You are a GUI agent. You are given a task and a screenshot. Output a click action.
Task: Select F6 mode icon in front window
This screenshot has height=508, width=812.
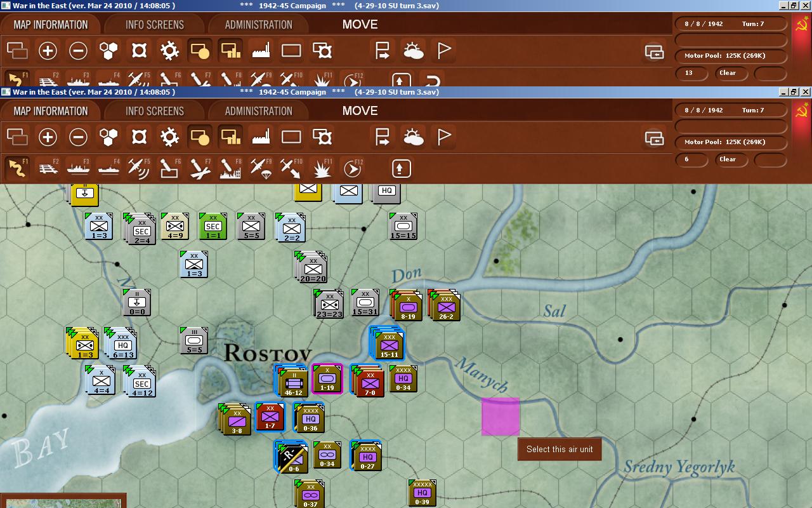pyautogui.click(x=169, y=168)
